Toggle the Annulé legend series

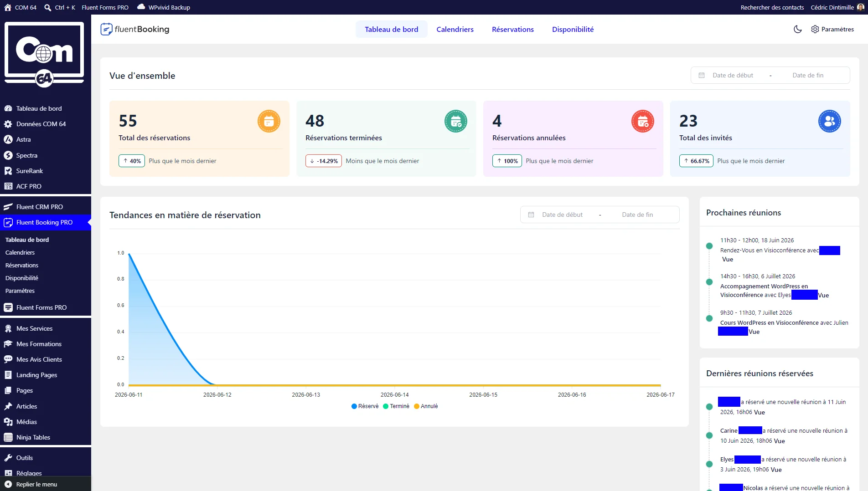point(426,406)
